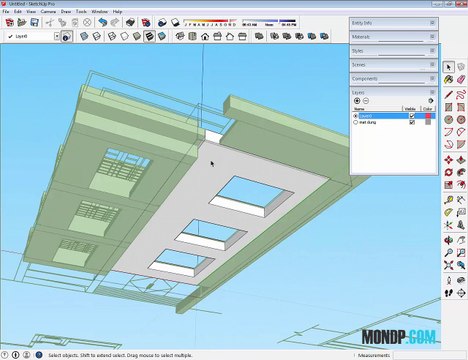Open the Layer0 dropdown in toolbar
This screenshot has height=360, width=468.
click(57, 36)
